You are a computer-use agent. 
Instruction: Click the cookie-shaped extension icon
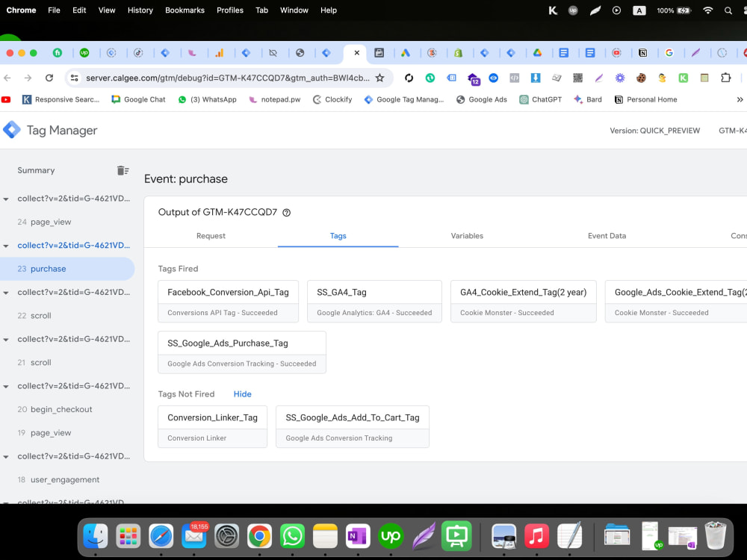[640, 78]
